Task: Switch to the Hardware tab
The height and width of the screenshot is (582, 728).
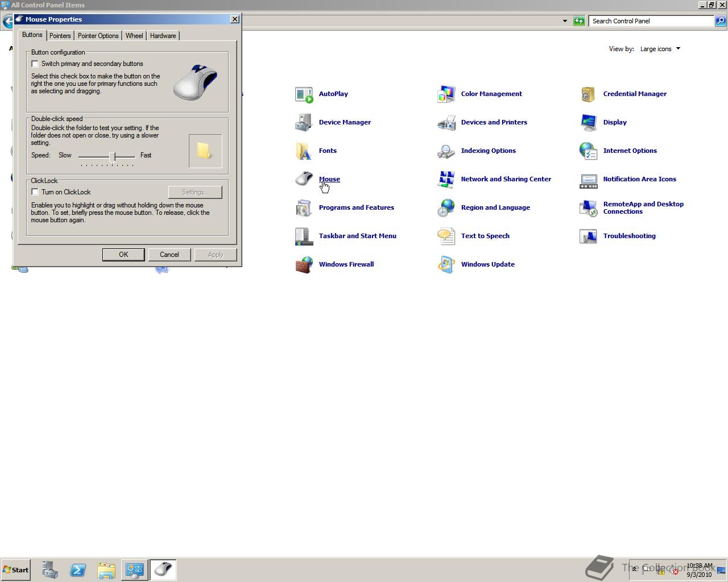Action: (163, 36)
